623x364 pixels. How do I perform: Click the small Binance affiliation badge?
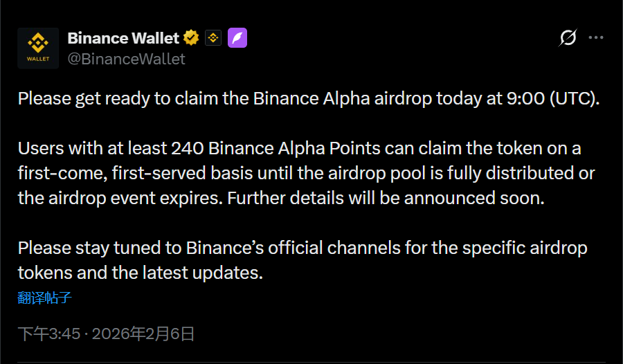pyautogui.click(x=214, y=38)
